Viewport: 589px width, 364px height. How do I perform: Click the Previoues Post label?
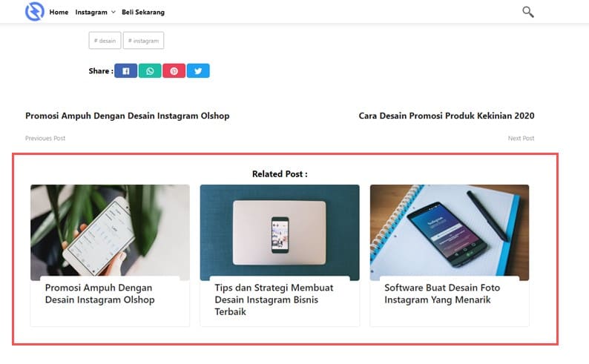click(45, 138)
